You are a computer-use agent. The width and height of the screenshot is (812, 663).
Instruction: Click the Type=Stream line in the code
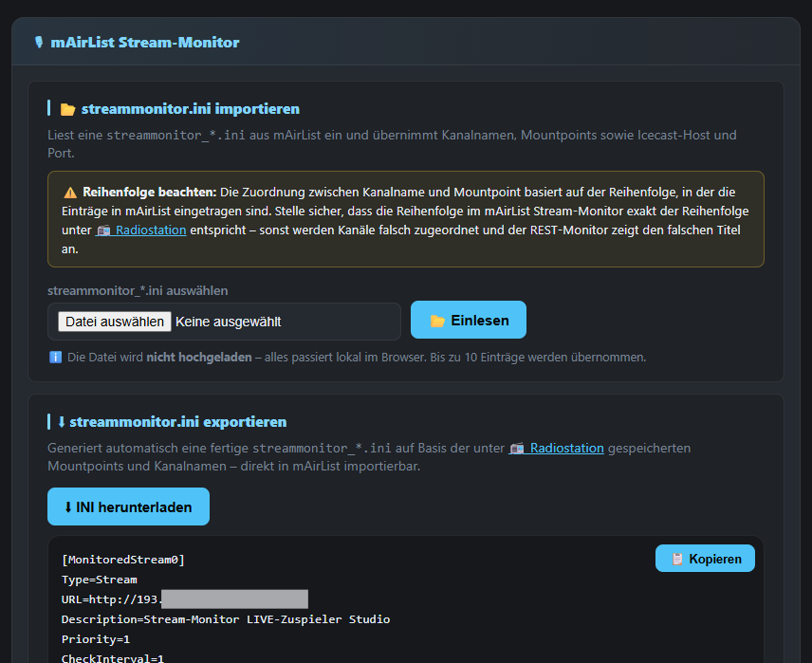(x=100, y=580)
